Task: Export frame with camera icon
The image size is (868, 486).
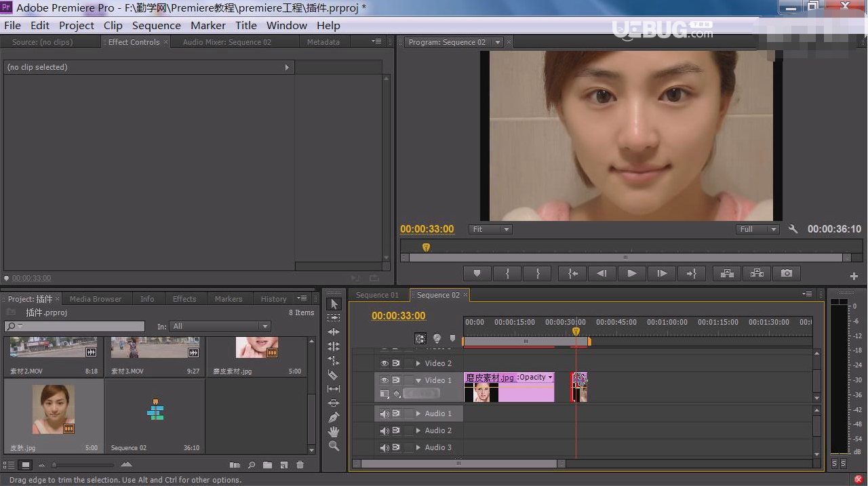Action: (x=787, y=273)
